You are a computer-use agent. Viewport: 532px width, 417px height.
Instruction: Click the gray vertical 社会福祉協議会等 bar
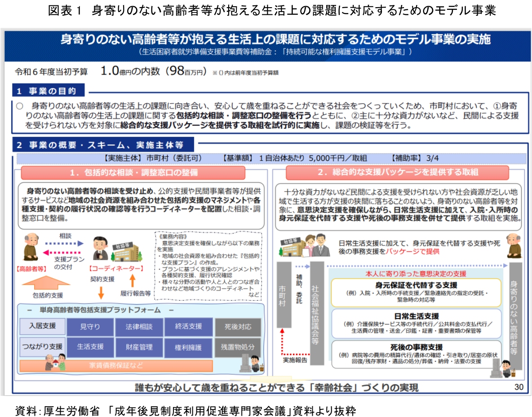[317, 313]
